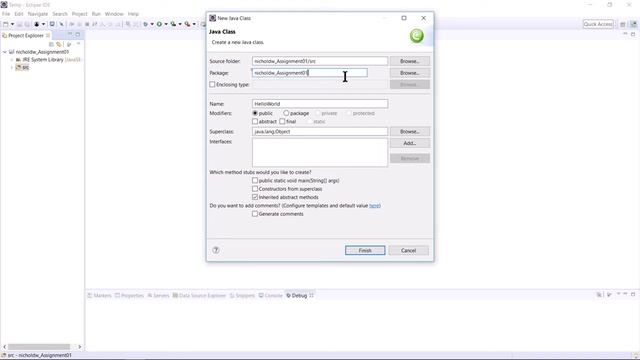This screenshot has height=360, width=640.
Task: Switch to the Markers tab
Action: point(99,296)
